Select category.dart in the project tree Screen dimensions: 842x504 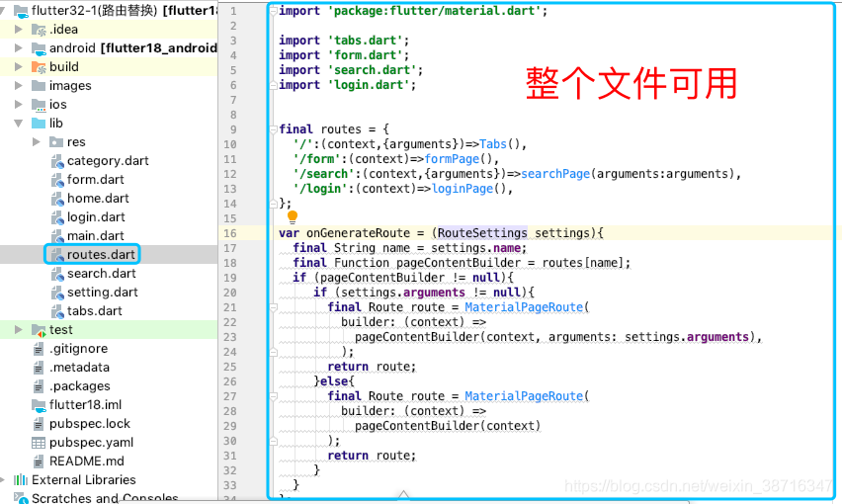pos(108,160)
